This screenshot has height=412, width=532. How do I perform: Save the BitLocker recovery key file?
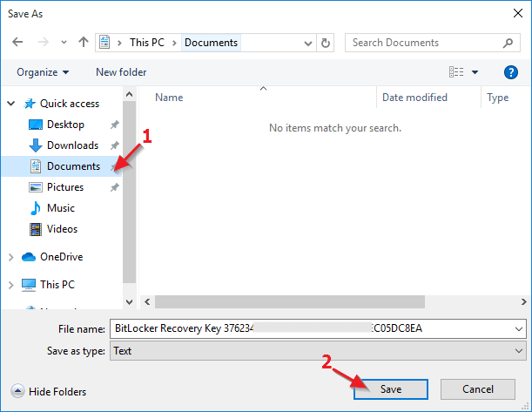391,389
